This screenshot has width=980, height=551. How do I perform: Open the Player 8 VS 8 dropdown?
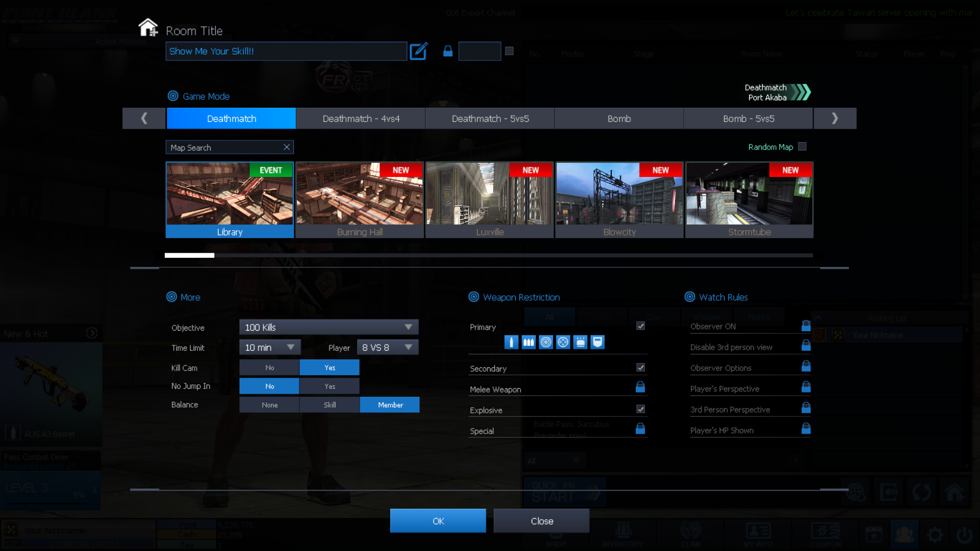click(388, 347)
